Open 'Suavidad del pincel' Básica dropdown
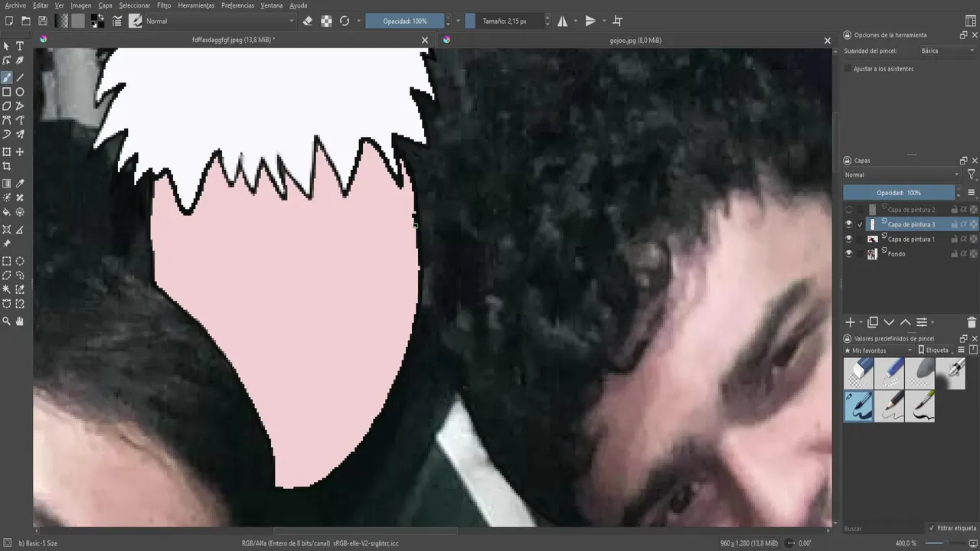Image resolution: width=980 pixels, height=551 pixels. point(948,51)
